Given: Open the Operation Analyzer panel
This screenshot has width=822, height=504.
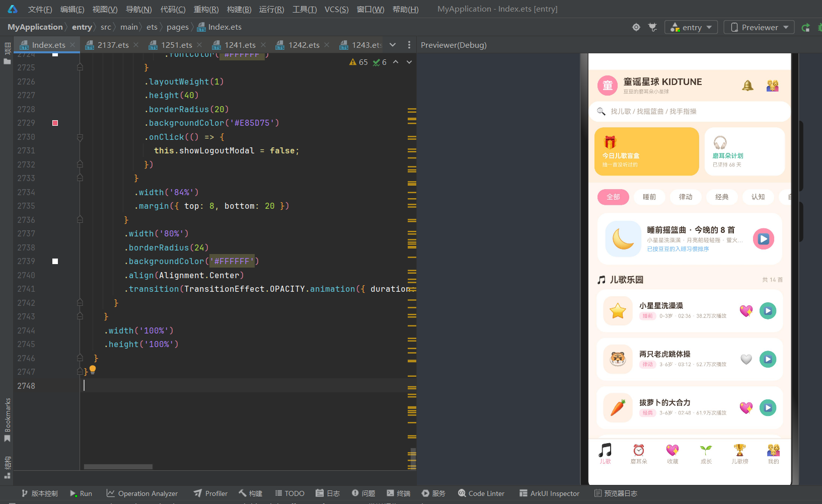Looking at the screenshot, I should coord(142,493).
